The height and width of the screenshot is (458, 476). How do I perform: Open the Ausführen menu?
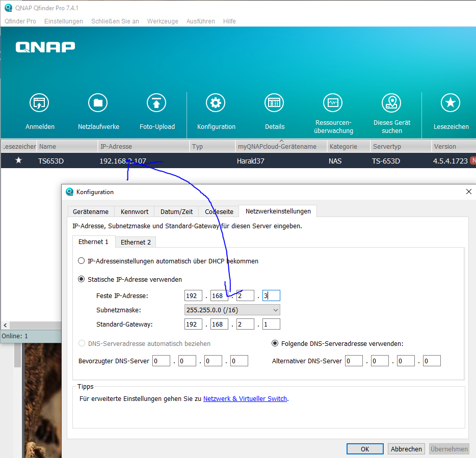201,21
